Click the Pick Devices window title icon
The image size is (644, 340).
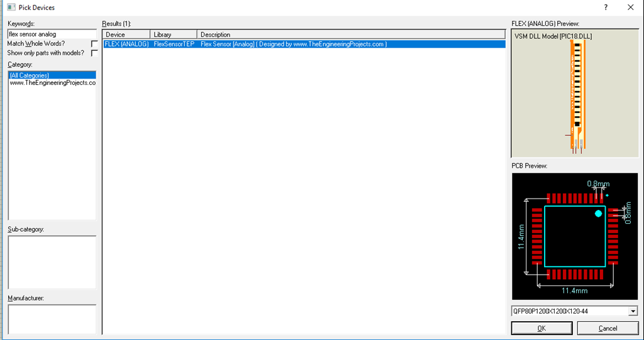tap(11, 8)
